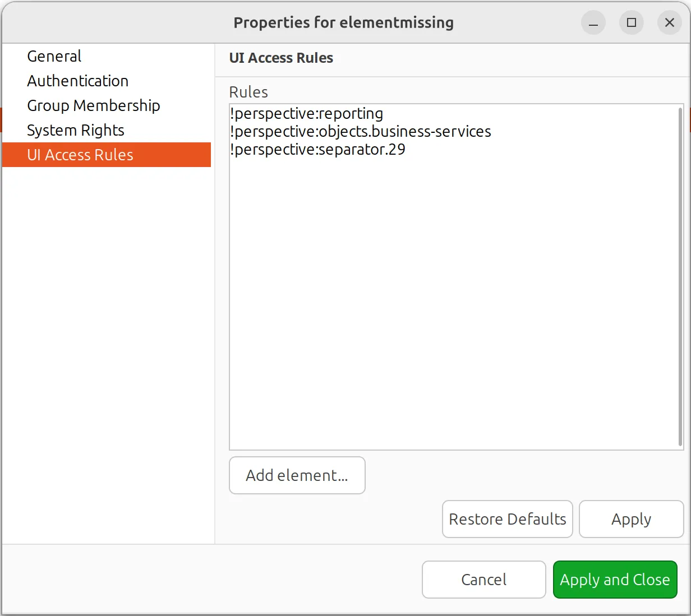Select the UI Access Rules page
Screen dimensions: 691x616
pyautogui.click(x=80, y=155)
